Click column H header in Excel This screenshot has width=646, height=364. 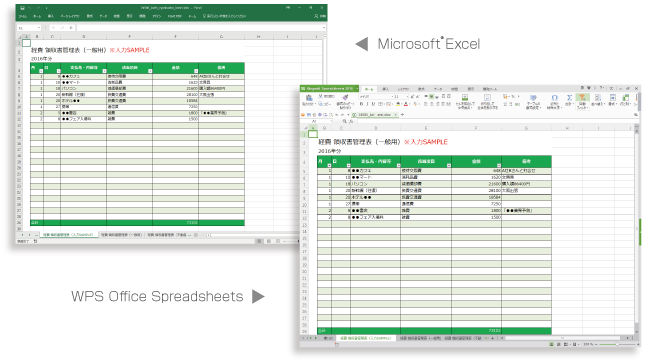[x=258, y=36]
